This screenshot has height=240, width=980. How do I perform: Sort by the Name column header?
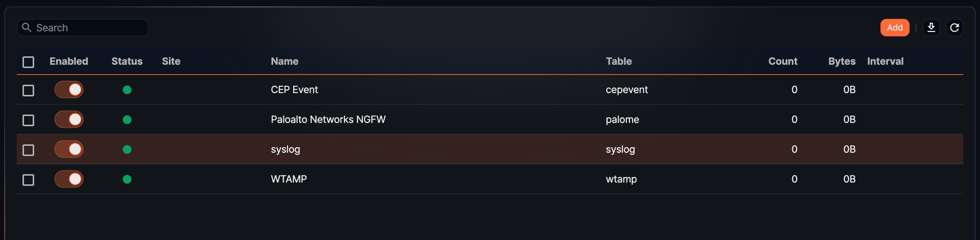click(284, 61)
